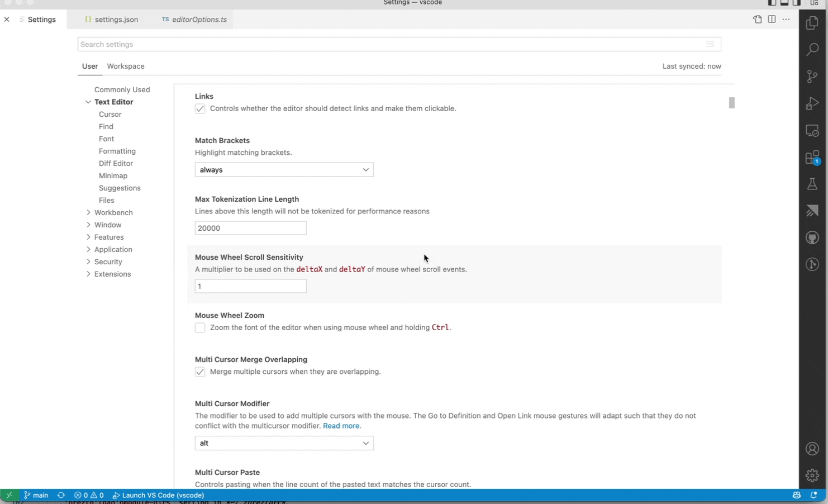Open the Extensions view with badge
The image size is (828, 504).
tap(812, 158)
